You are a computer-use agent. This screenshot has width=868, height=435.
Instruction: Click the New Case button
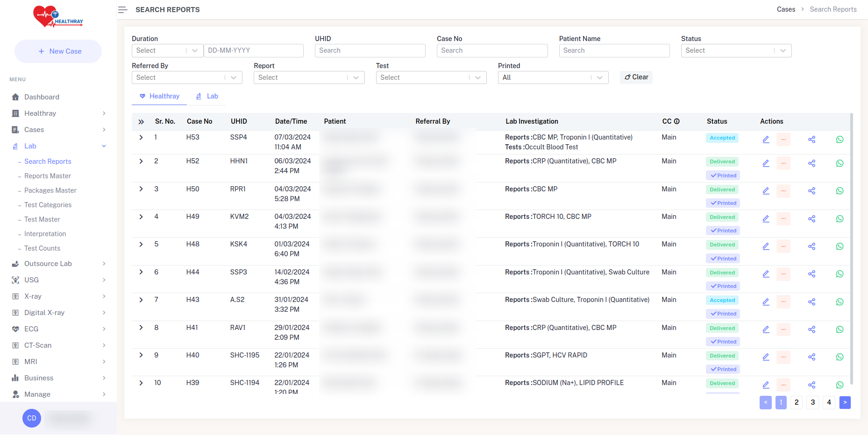58,51
